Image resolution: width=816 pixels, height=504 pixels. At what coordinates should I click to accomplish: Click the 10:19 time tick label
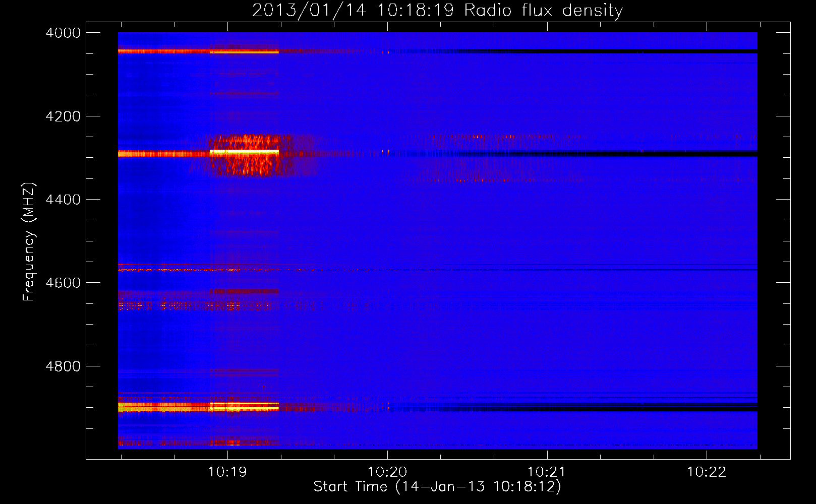(x=227, y=472)
